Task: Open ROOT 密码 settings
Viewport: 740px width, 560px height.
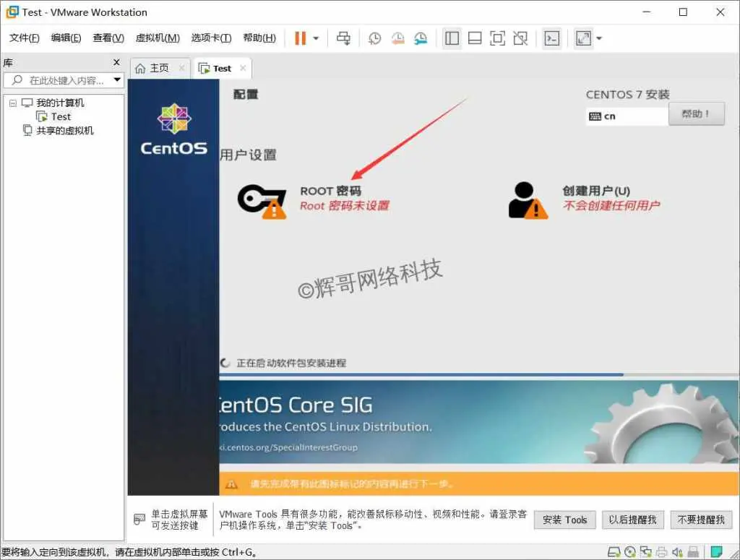Action: 331,191
